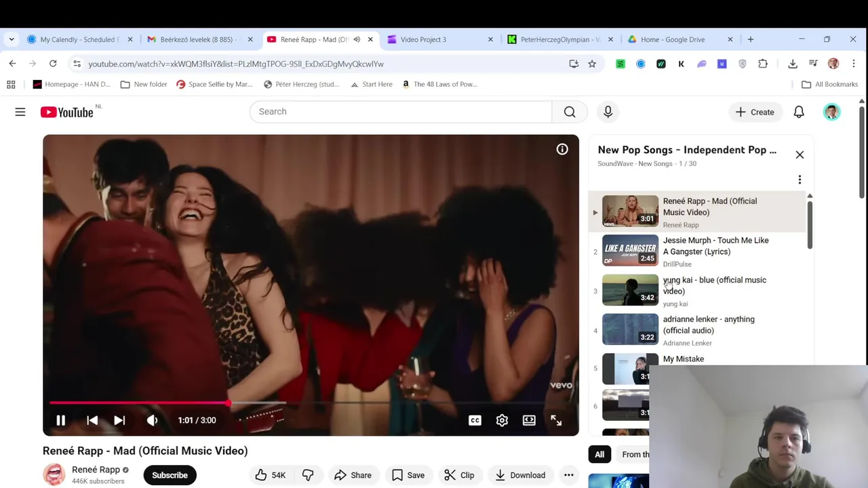Switch to Gmail Beérkező levelek tab
The width and height of the screenshot is (868, 488).
200,39
